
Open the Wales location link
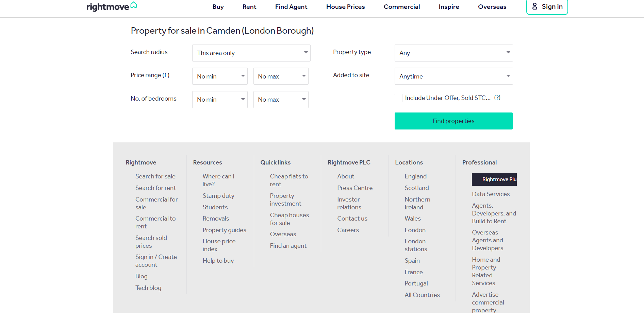pyautogui.click(x=413, y=219)
